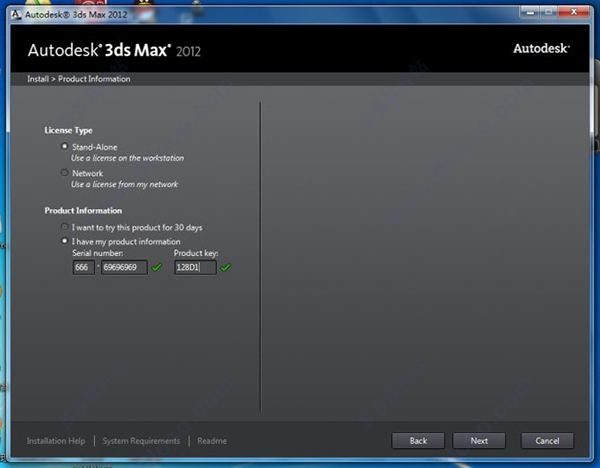
Task: Click the "Serial number:" label
Action: [x=98, y=253]
